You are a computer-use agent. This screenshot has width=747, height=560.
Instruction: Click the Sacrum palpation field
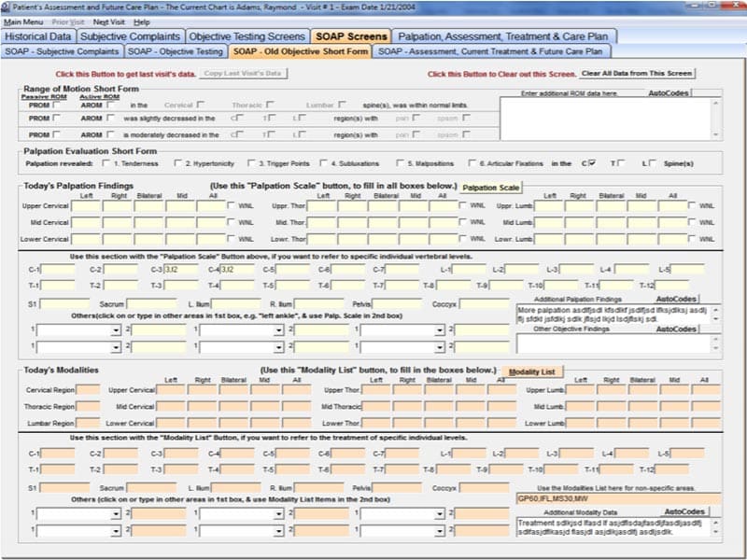click(x=151, y=304)
